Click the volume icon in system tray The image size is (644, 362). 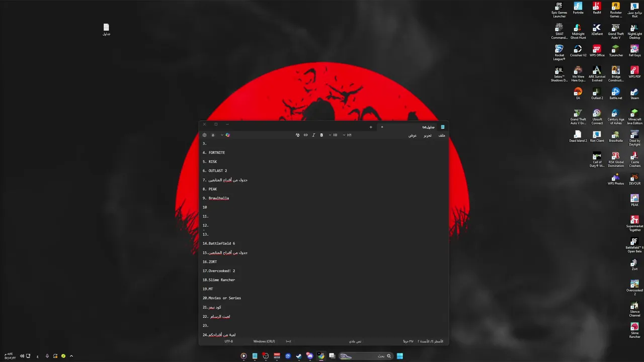22,356
